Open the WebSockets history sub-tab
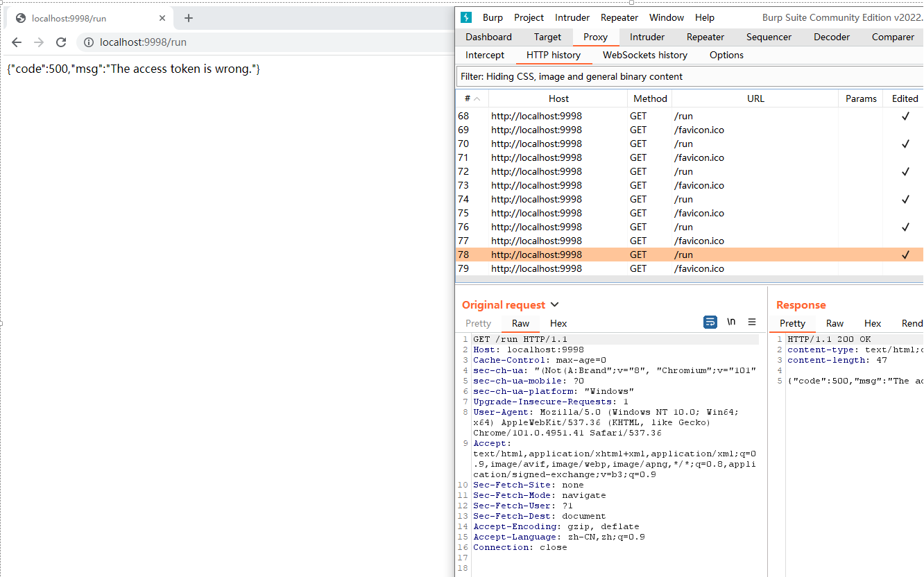This screenshot has height=577, width=924. [x=644, y=55]
